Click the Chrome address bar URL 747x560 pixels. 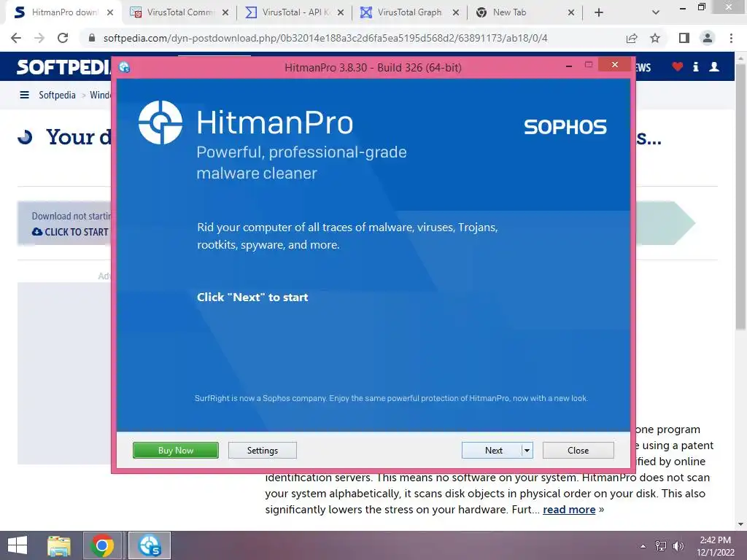(x=325, y=38)
